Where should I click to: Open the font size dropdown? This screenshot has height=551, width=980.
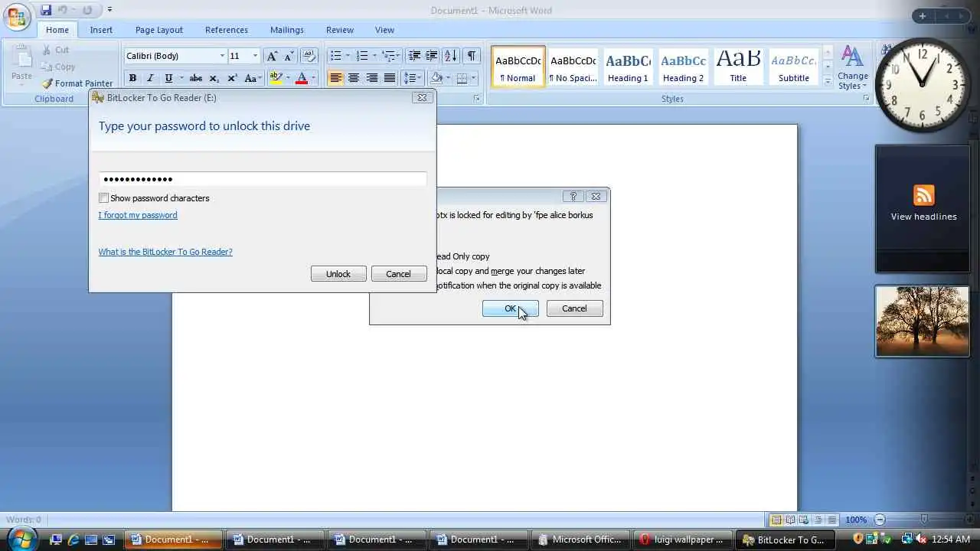point(255,56)
